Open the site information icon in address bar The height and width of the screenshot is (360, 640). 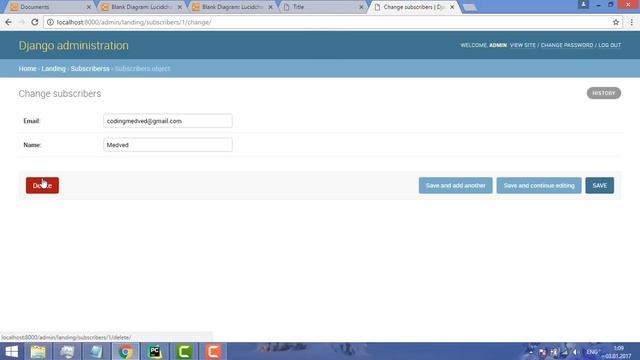click(x=50, y=22)
